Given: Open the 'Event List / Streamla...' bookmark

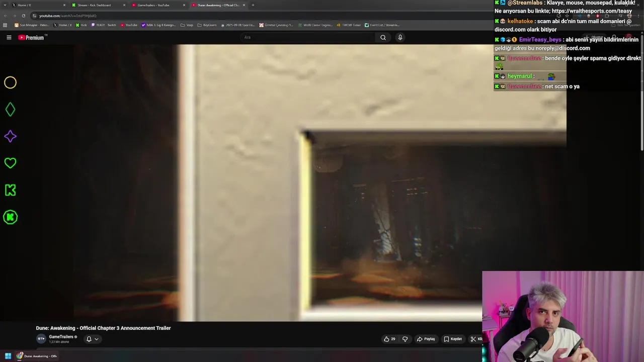Looking at the screenshot, I should tap(382, 25).
